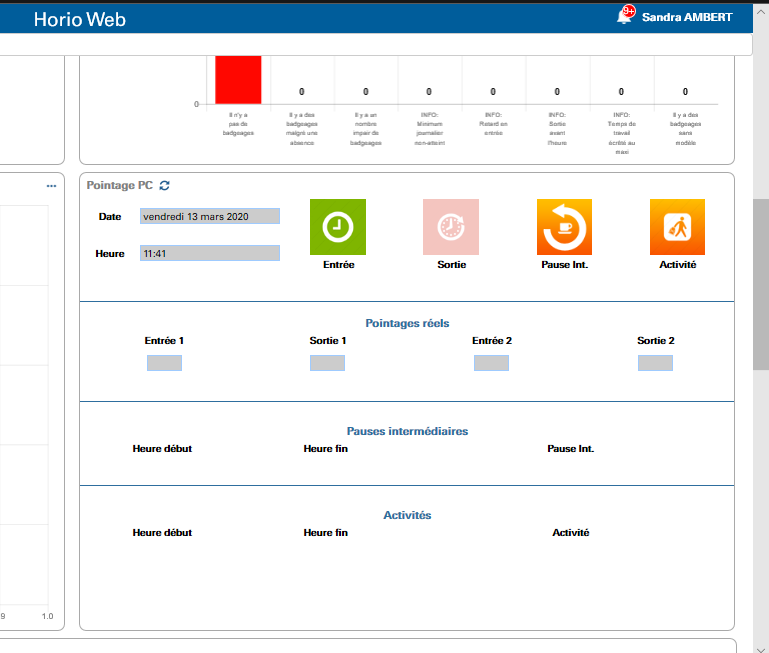This screenshot has height=653, width=769.
Task: Click the Pauses intermédiaires heading
Action: [407, 431]
